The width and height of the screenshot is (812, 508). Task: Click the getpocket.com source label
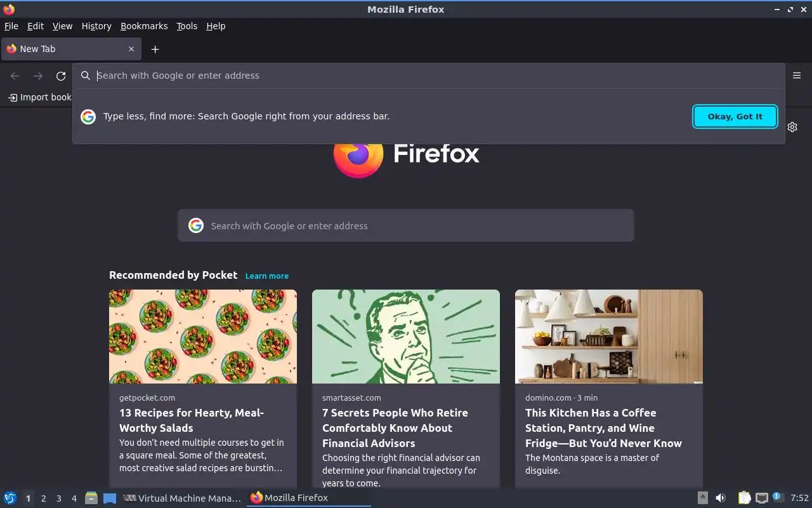tap(147, 398)
